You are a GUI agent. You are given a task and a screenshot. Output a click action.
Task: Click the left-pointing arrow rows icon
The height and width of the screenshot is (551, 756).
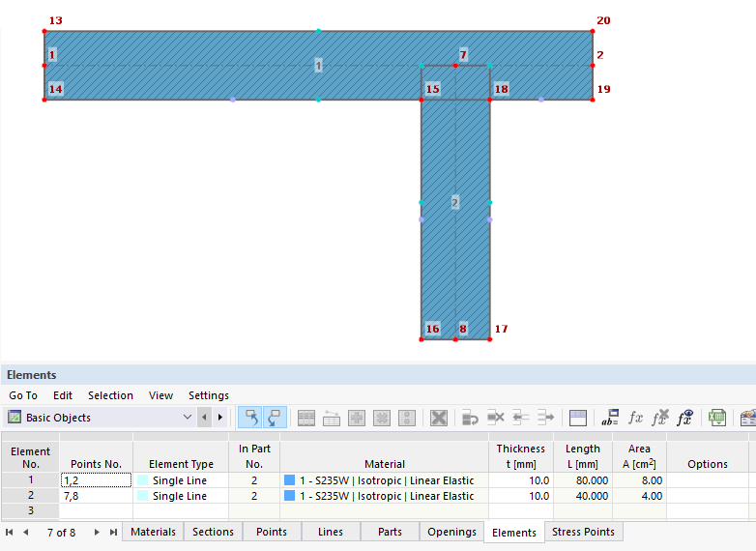pyautogui.click(x=520, y=418)
